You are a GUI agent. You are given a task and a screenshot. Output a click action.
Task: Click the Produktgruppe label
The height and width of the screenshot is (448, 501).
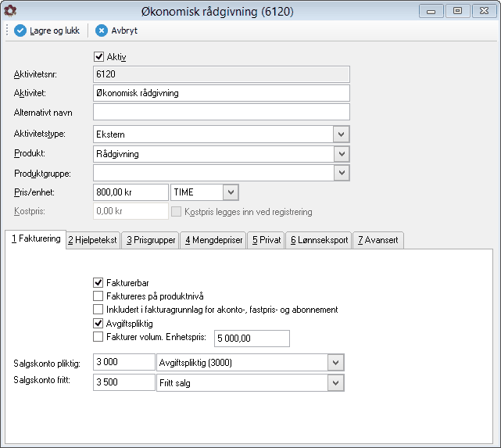coord(42,174)
